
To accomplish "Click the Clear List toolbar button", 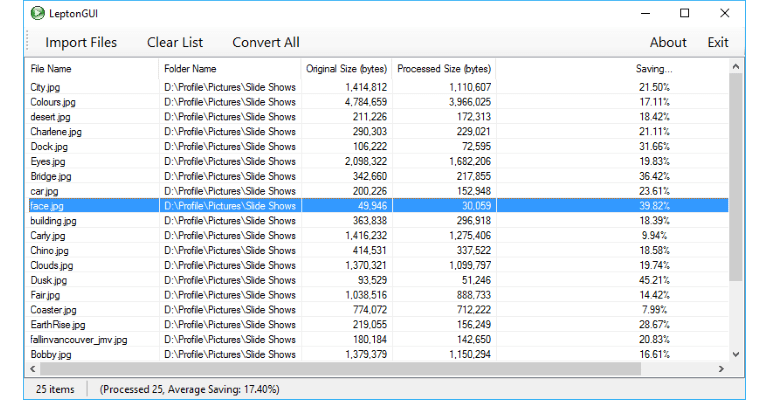I will 175,42.
